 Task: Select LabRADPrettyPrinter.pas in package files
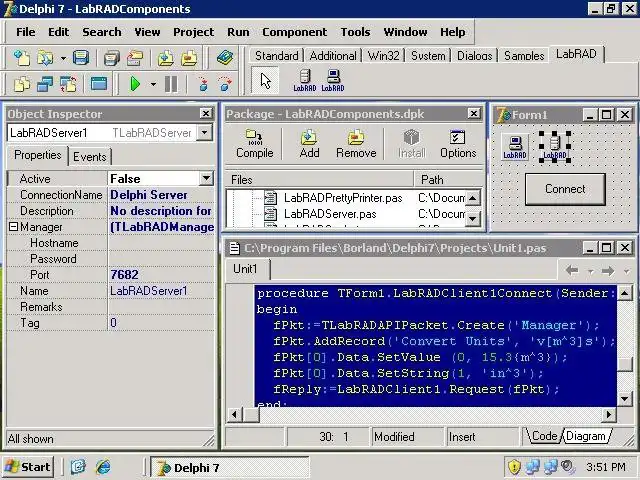pyautogui.click(x=343, y=198)
